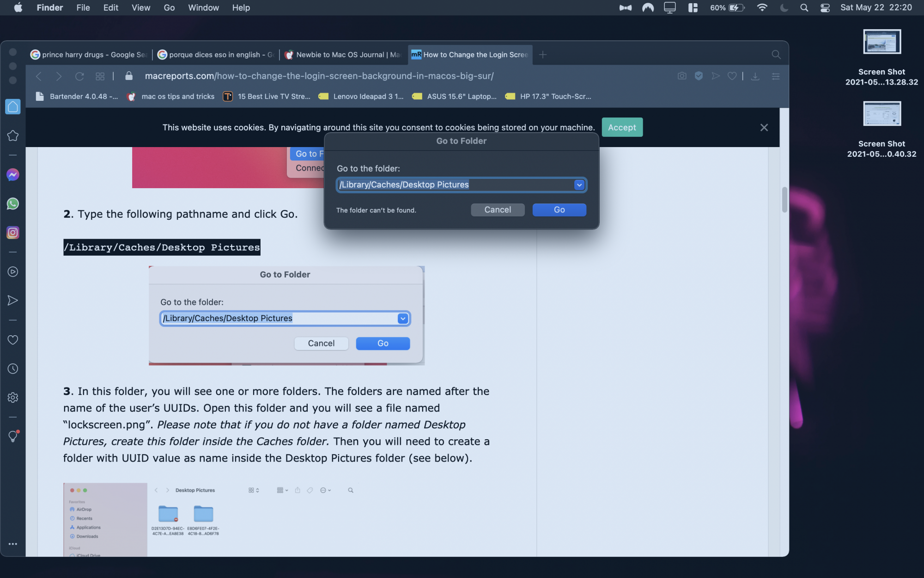This screenshot has width=924, height=578.
Task: Click the Screen Mirroring icon in menu bar
Action: (670, 7)
